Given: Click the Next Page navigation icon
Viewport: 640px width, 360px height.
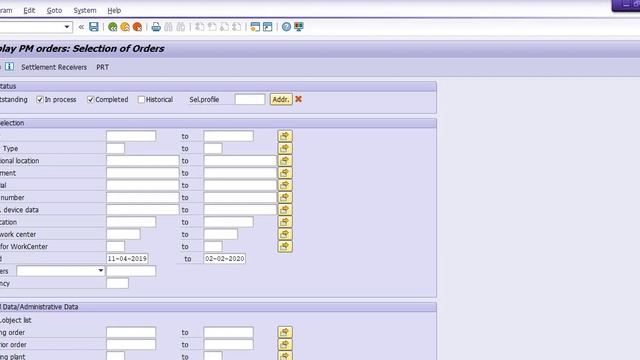Looking at the screenshot, I should point(224,27).
